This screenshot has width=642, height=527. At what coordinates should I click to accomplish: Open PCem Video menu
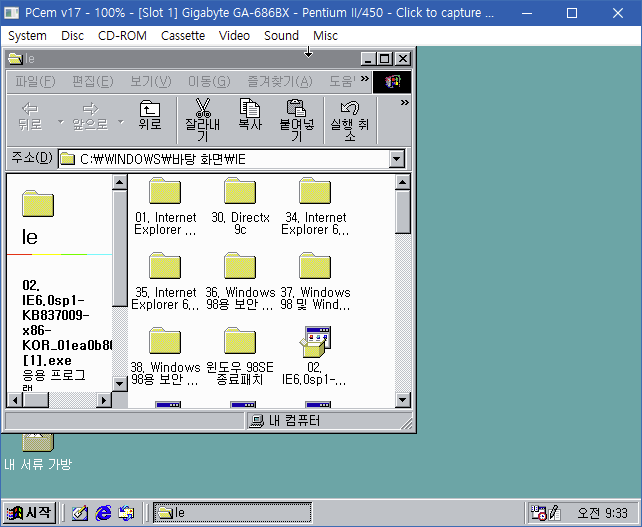pyautogui.click(x=234, y=36)
